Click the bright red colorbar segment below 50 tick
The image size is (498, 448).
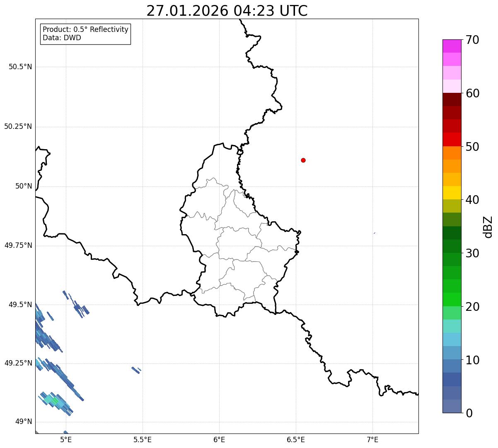tap(452, 139)
